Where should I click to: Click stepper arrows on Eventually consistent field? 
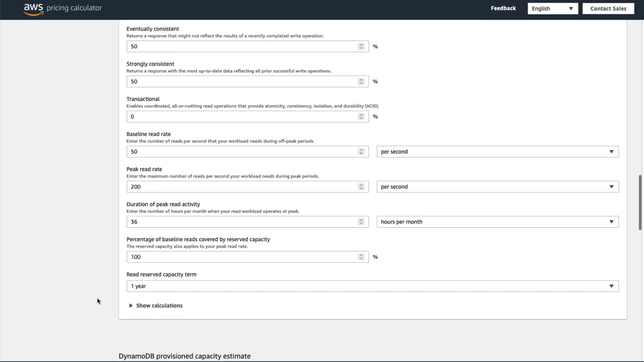pos(361,47)
